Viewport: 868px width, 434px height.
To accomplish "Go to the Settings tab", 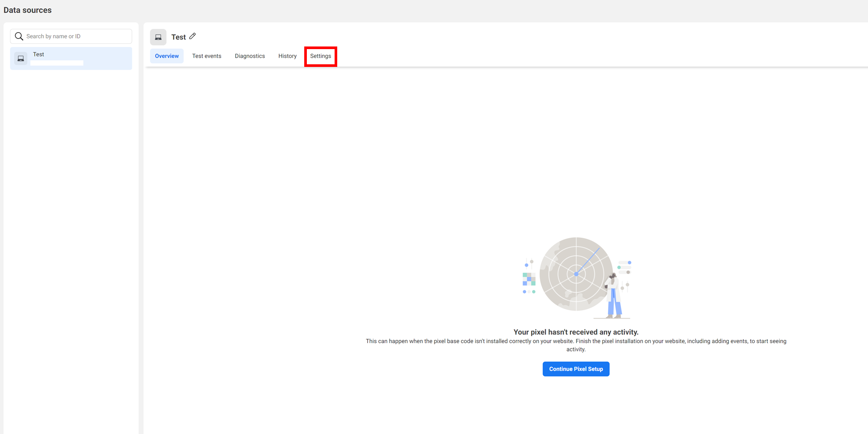I will tap(321, 56).
